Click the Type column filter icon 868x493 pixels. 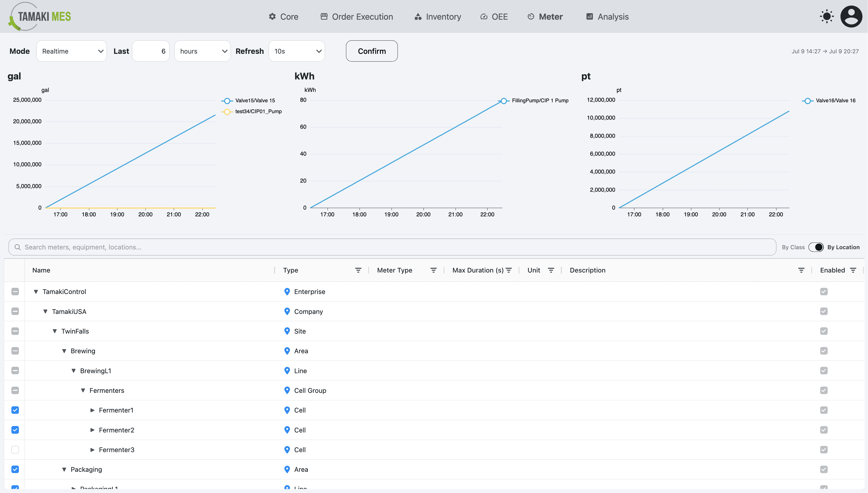[358, 270]
